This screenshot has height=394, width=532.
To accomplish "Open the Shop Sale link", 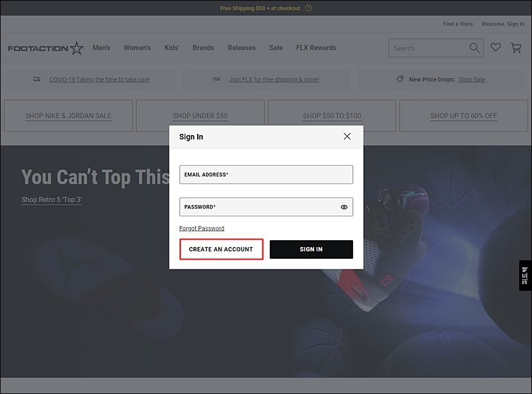I will [472, 79].
